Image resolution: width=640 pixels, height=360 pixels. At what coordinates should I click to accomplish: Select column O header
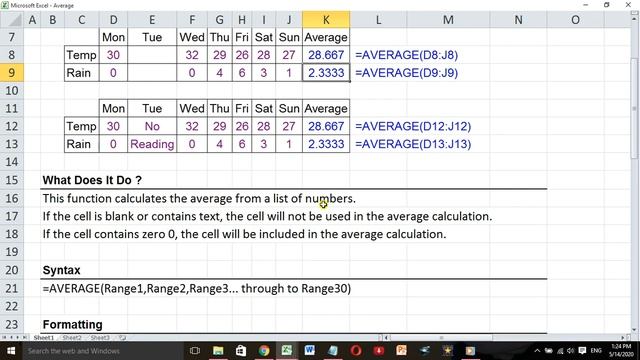[x=575, y=20]
